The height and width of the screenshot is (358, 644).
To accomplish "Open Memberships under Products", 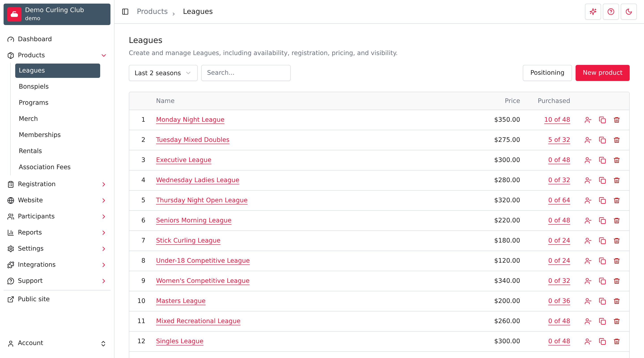I will coord(57,135).
